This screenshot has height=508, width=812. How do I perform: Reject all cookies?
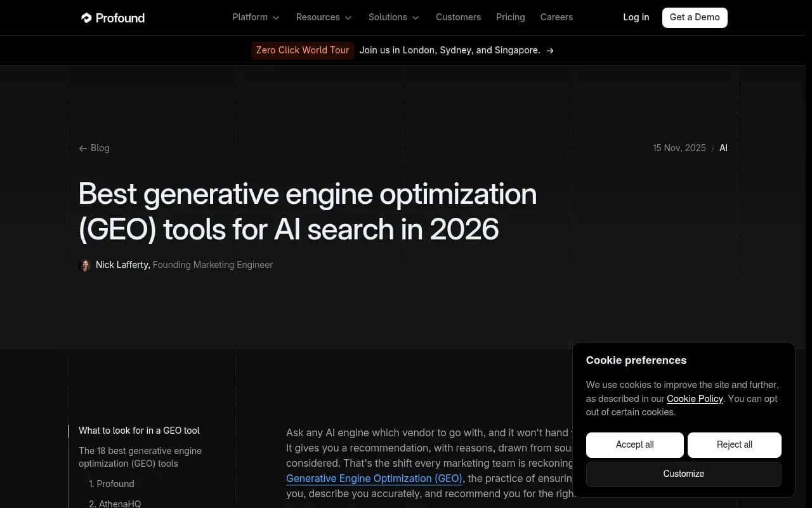tap(735, 444)
